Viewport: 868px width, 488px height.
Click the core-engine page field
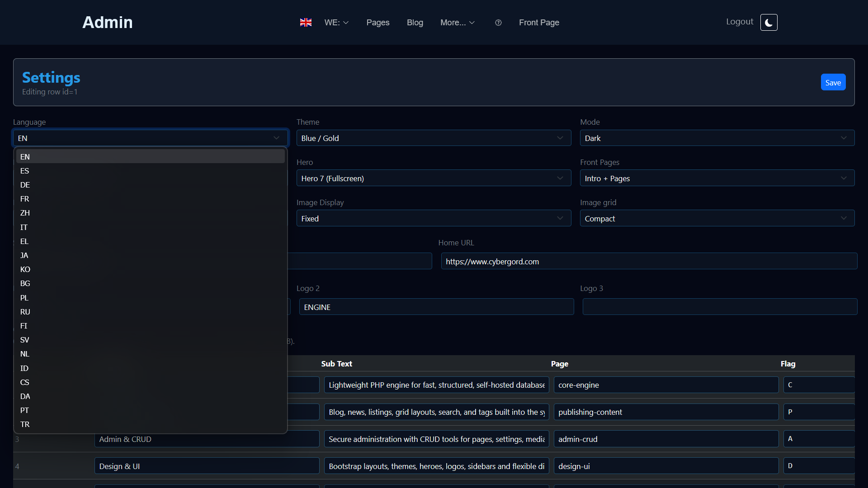click(666, 385)
